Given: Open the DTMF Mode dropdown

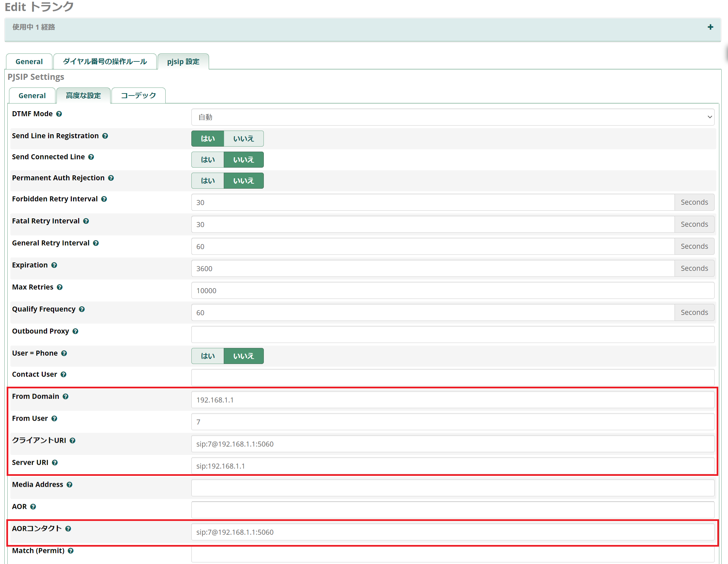Looking at the screenshot, I should [452, 117].
